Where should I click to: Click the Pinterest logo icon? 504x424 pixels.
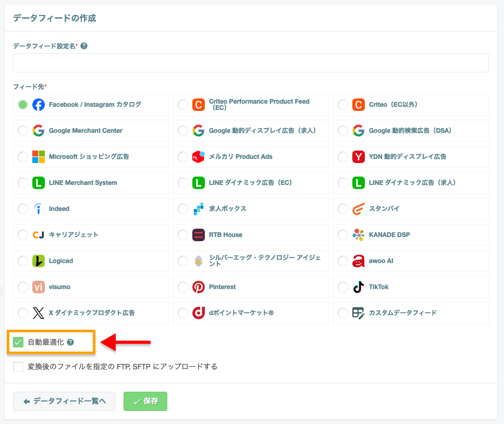[x=199, y=287]
